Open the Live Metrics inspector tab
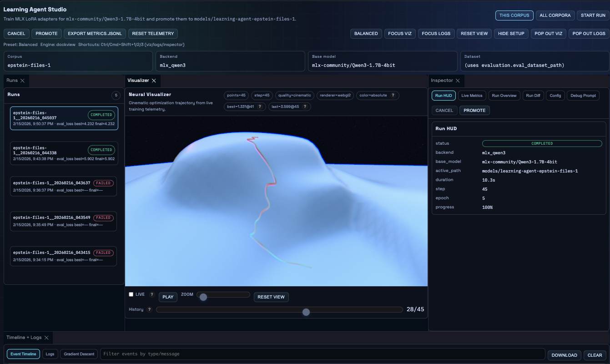 (x=472, y=96)
